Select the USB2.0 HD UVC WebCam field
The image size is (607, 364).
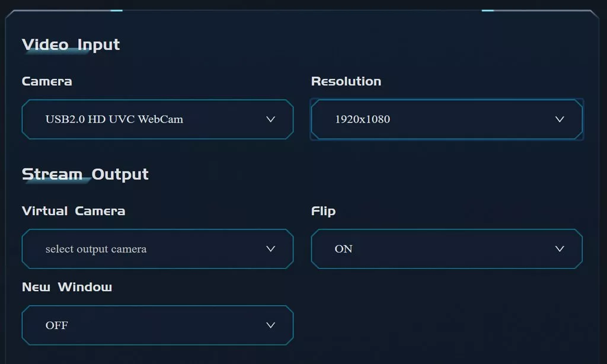(158, 119)
